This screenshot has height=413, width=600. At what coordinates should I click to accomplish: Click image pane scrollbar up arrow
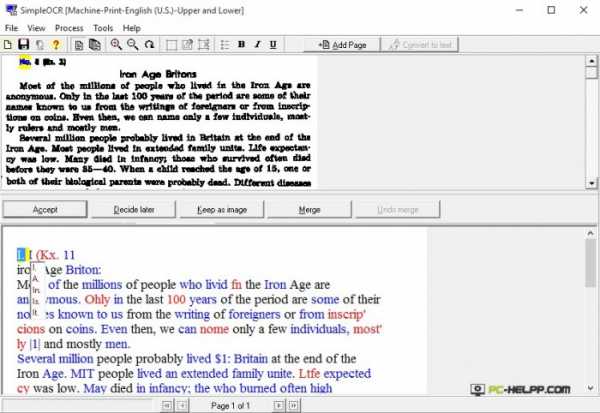pyautogui.click(x=592, y=61)
